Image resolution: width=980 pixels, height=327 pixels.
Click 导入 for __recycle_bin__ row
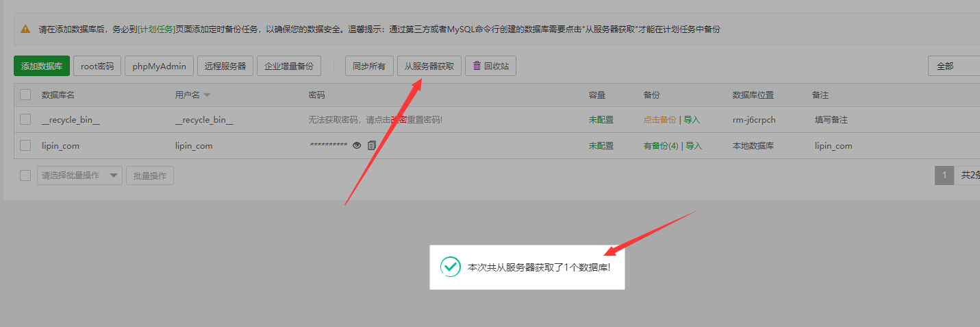coord(692,120)
